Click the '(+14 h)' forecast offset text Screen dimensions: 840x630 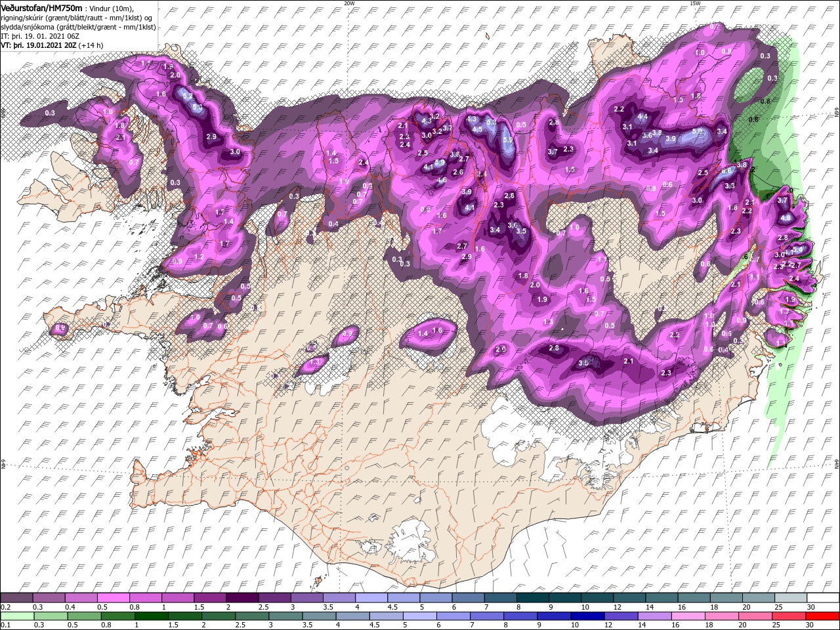[x=93, y=45]
